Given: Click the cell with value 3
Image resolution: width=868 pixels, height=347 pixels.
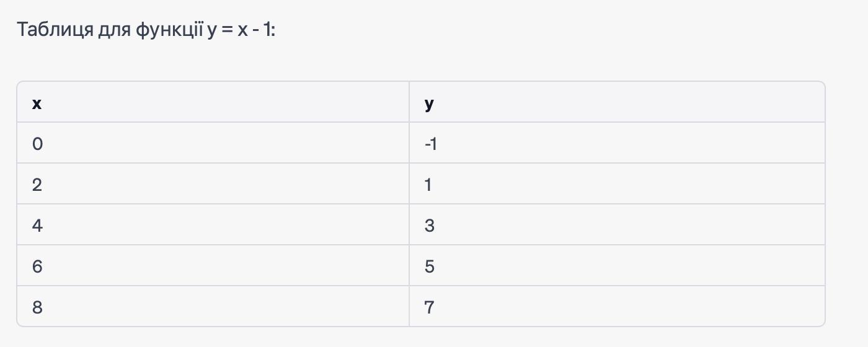Looking at the screenshot, I should tap(430, 226).
